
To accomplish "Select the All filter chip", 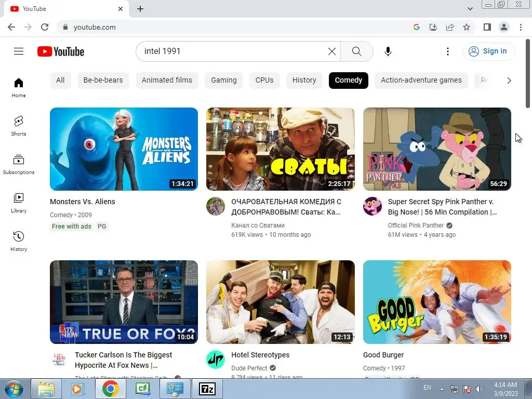I will coord(60,81).
